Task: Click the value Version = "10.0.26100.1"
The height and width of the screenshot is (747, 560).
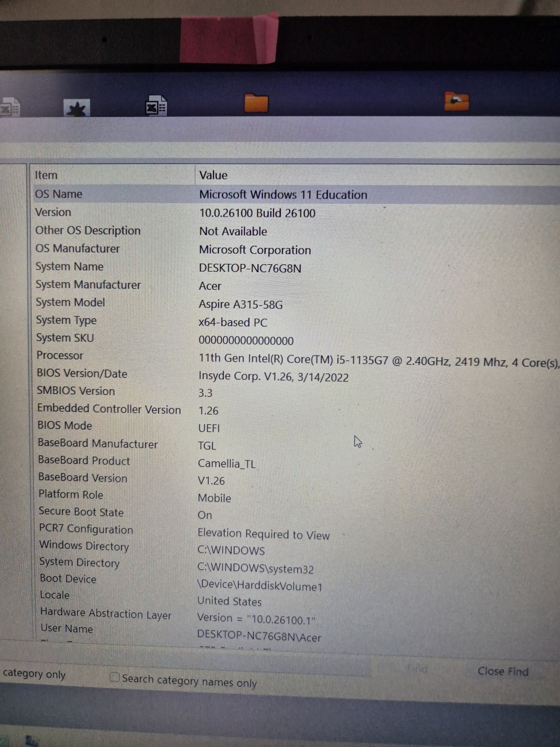Action: click(x=256, y=619)
